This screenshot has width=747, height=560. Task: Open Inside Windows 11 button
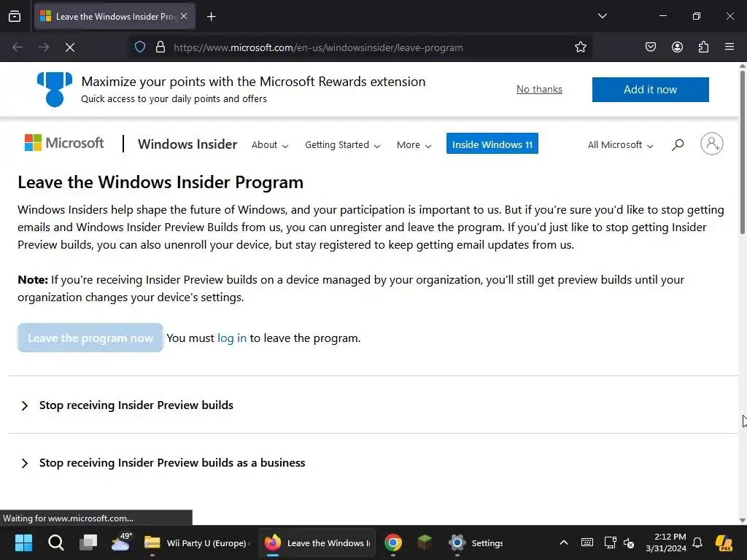[492, 144]
